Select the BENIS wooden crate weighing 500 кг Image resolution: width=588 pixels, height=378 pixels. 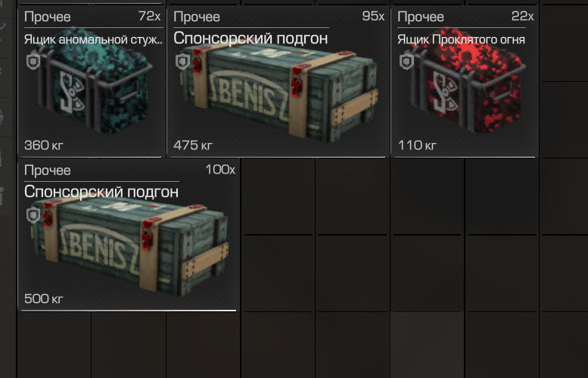pos(129,246)
